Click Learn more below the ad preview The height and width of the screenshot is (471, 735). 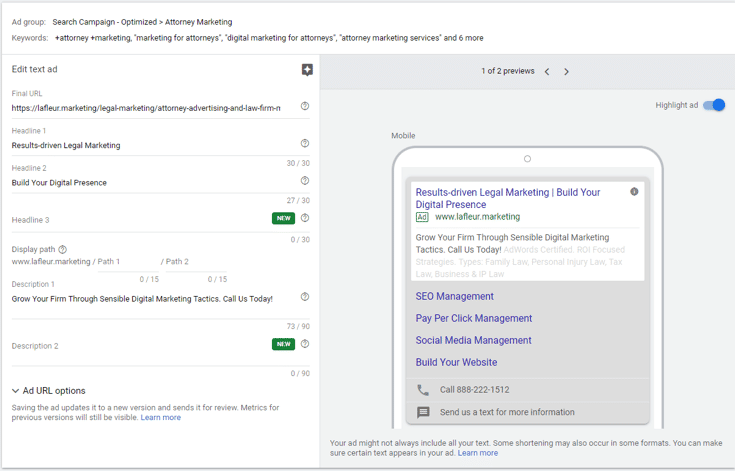coord(478,453)
